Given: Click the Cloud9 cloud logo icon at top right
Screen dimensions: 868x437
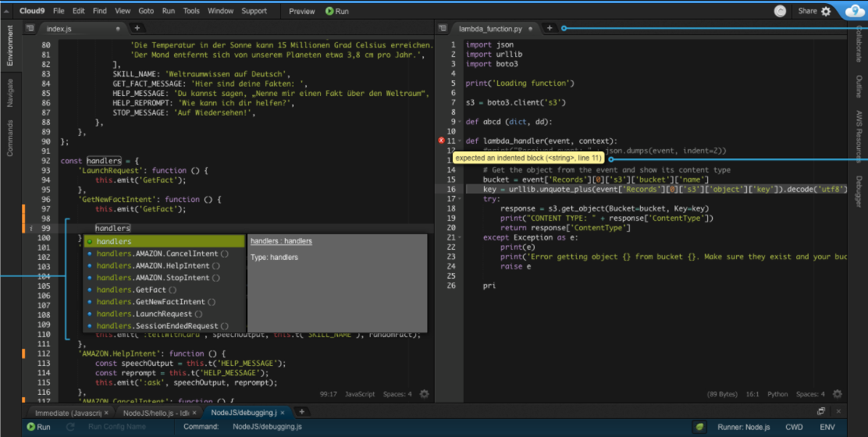Looking at the screenshot, I should 854,11.
